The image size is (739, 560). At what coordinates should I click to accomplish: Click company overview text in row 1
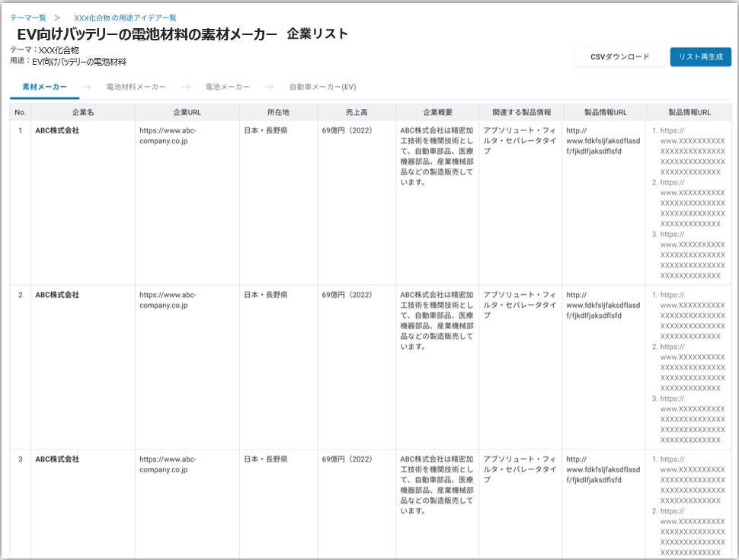pyautogui.click(x=437, y=156)
